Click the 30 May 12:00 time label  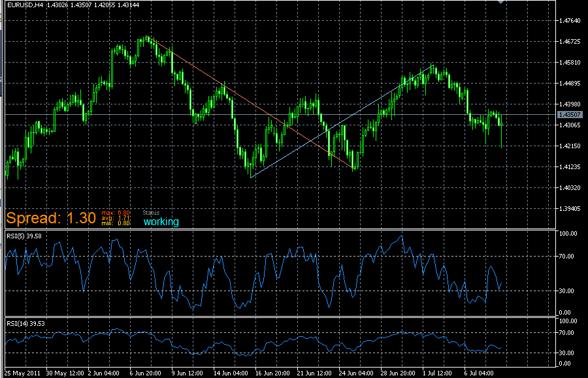coord(65,373)
